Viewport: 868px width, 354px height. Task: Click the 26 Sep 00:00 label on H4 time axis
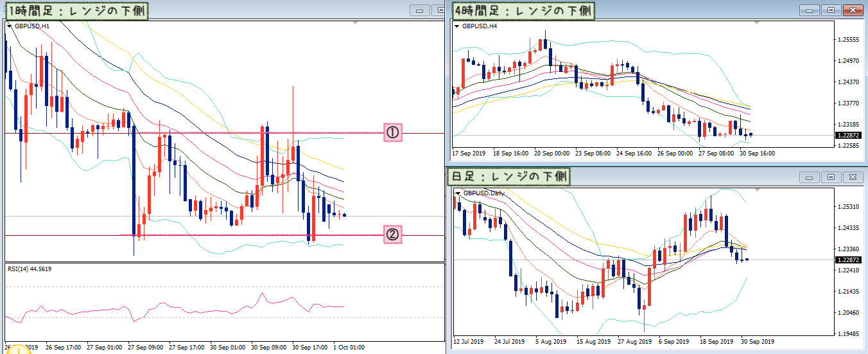[675, 154]
